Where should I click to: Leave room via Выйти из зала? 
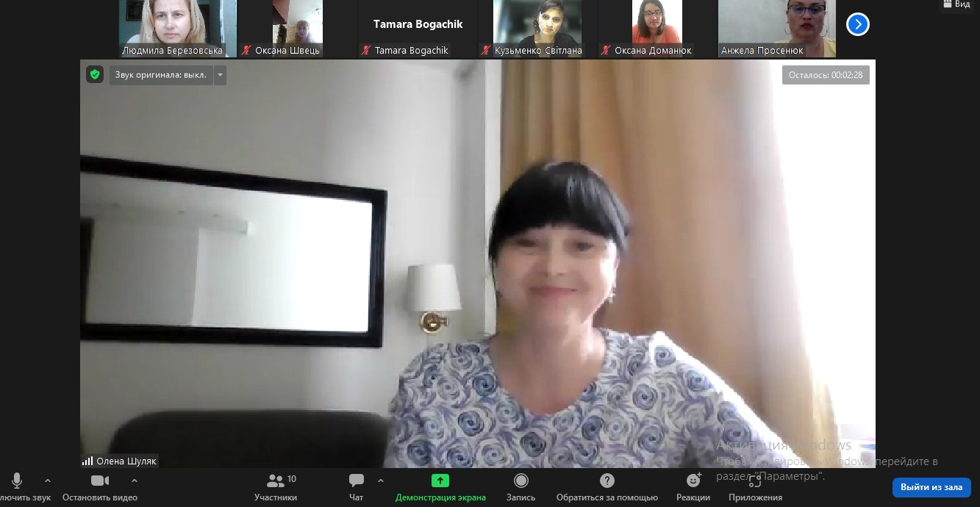pos(931,487)
